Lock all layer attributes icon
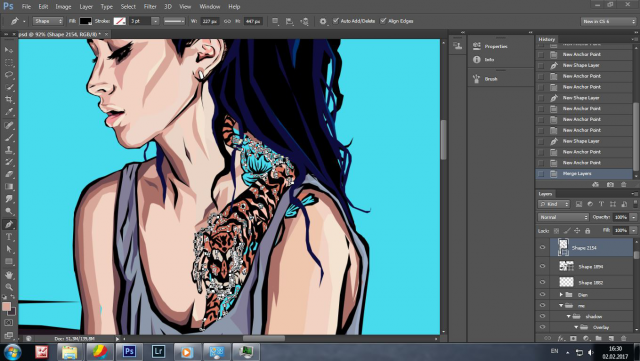The image size is (640, 361). point(587,231)
